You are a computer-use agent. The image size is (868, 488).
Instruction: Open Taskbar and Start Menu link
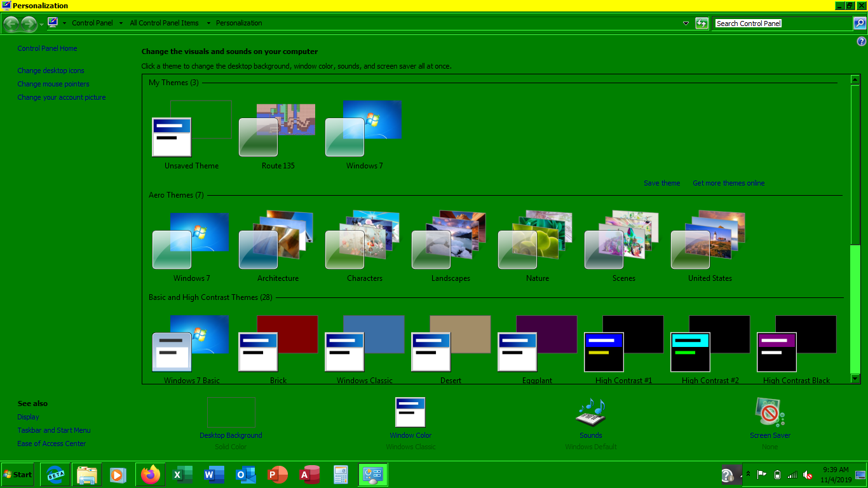tap(54, 430)
